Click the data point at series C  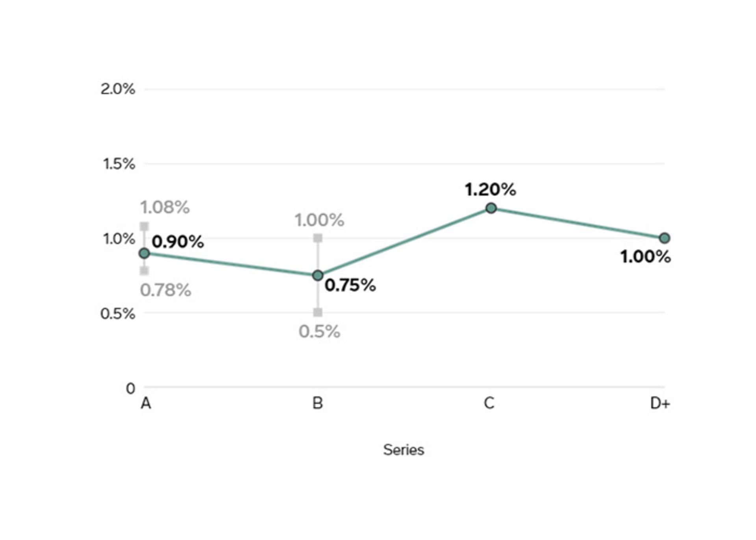[491, 208]
